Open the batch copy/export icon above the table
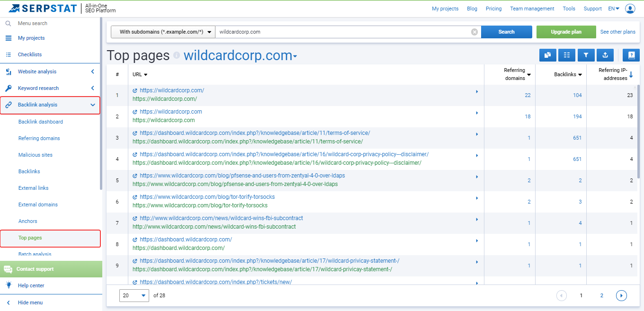644x311 pixels. point(548,55)
